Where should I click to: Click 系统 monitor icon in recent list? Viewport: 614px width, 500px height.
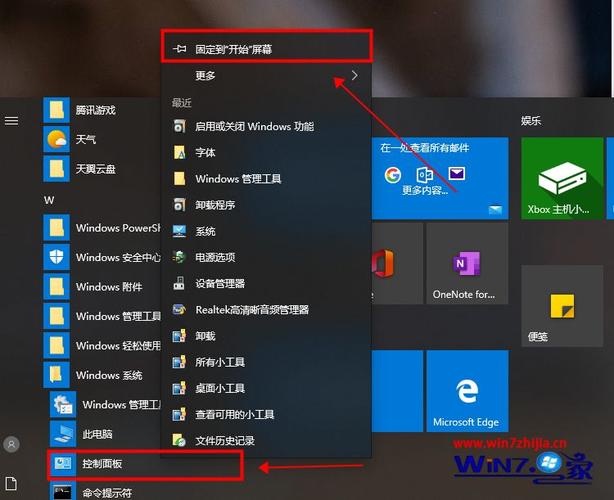(179, 231)
